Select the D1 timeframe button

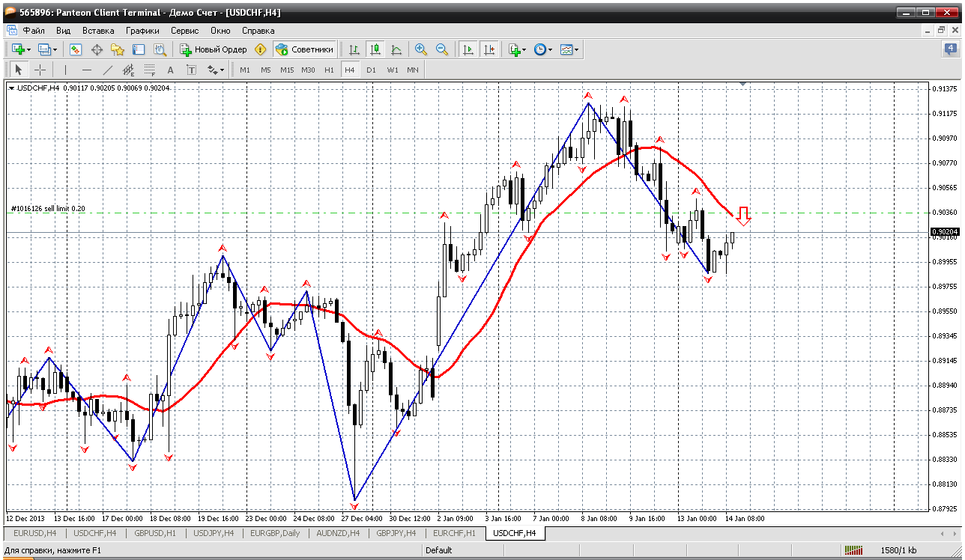tap(371, 70)
